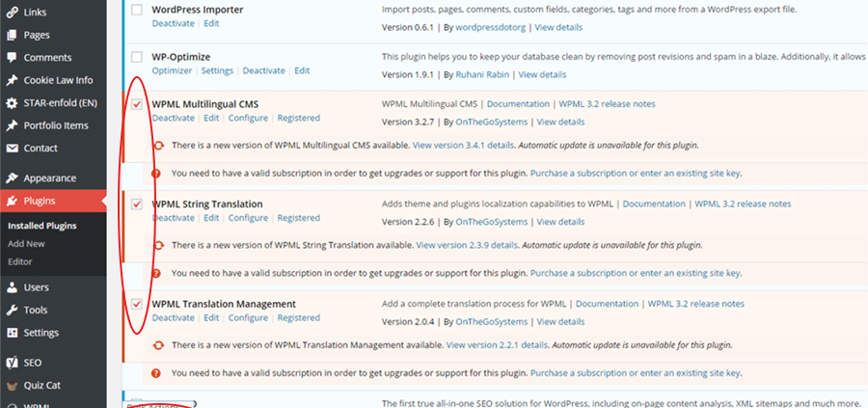The height and width of the screenshot is (408, 868).
Task: Open Documentation for WPML Multilingual CMS
Action: (518, 104)
